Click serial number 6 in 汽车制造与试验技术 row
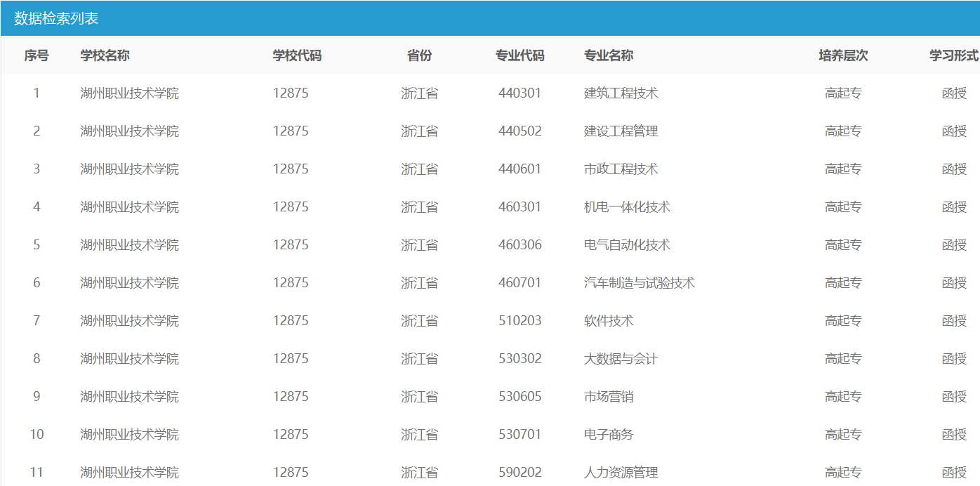980x486 pixels. [37, 283]
